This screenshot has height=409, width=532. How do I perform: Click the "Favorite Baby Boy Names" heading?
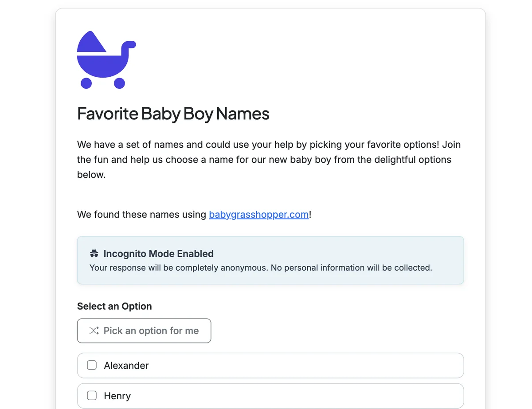(x=173, y=114)
